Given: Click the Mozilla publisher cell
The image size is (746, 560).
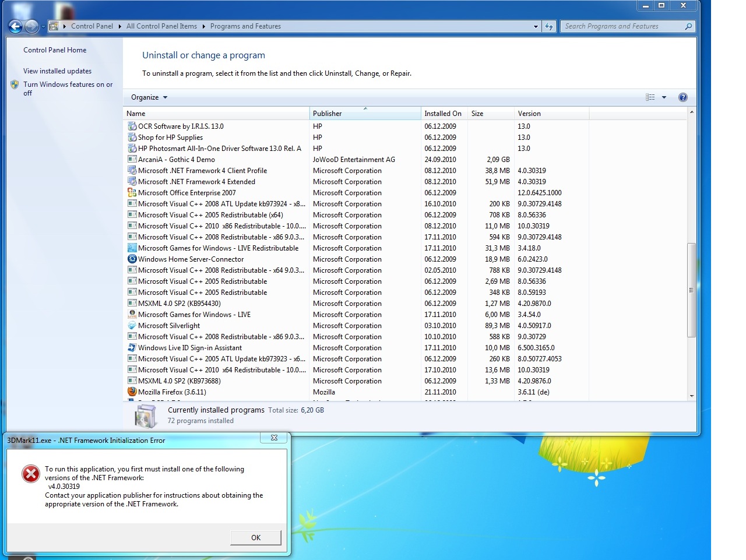Looking at the screenshot, I should tap(324, 392).
